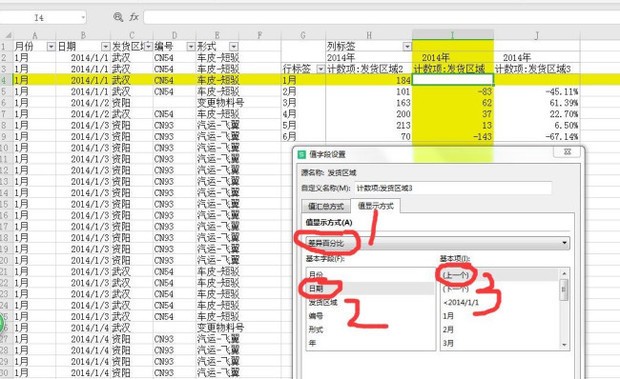Close the 值字段设置 dialog
The height and width of the screenshot is (379, 620).
pos(567,152)
